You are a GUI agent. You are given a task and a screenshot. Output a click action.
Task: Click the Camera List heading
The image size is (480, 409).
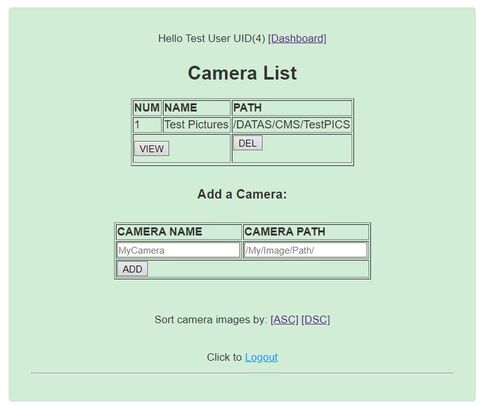click(242, 73)
